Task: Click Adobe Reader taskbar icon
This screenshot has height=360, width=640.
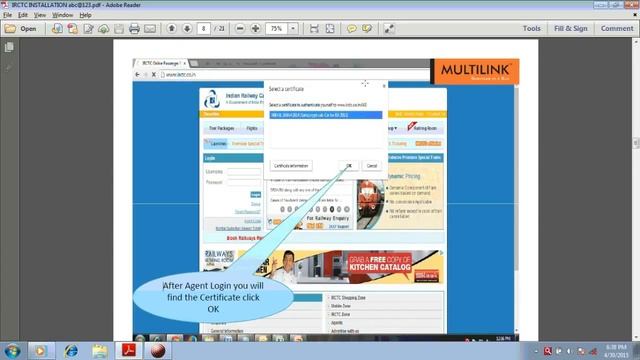Action: (129, 351)
